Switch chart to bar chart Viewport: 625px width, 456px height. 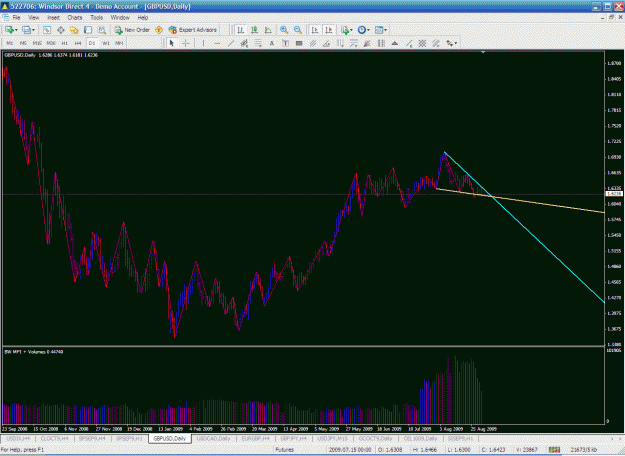[240, 30]
